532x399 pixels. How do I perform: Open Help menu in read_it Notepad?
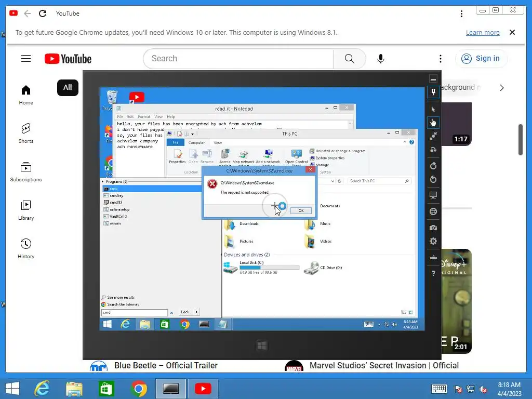[x=170, y=117]
